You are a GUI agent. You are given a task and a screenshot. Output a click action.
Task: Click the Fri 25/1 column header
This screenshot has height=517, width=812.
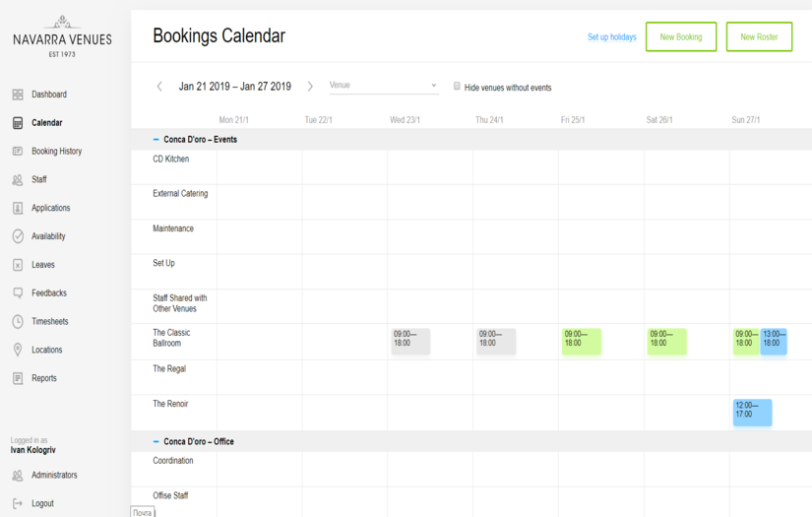(x=573, y=120)
